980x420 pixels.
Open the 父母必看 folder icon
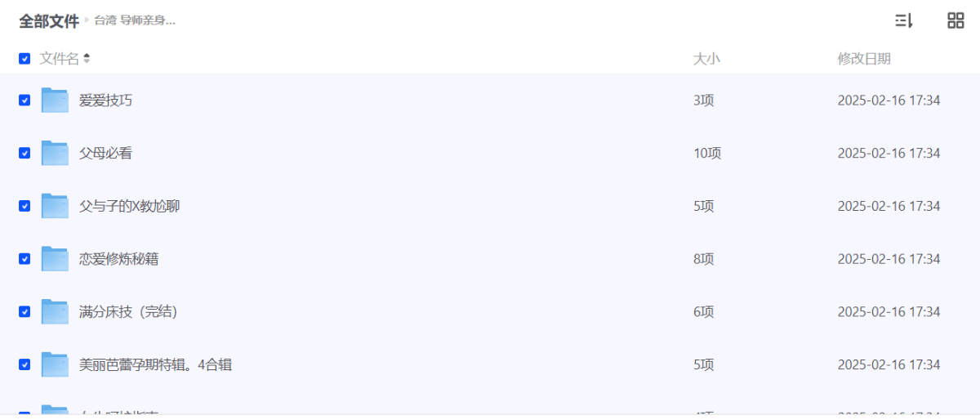pyautogui.click(x=55, y=153)
